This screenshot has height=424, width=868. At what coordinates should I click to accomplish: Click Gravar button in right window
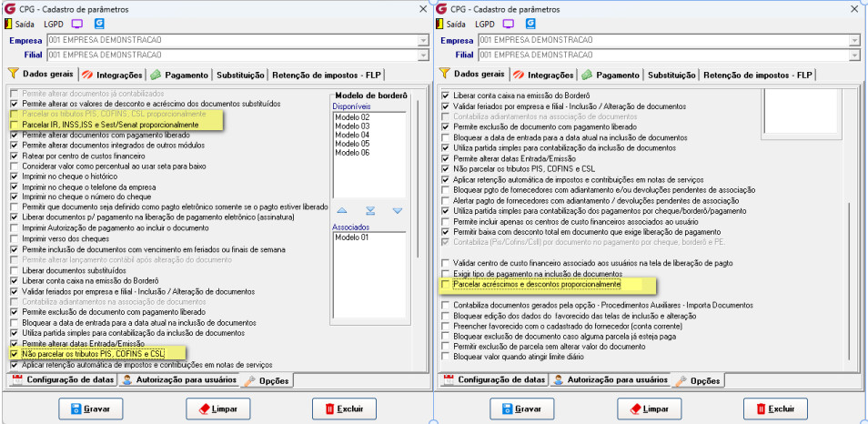(522, 409)
